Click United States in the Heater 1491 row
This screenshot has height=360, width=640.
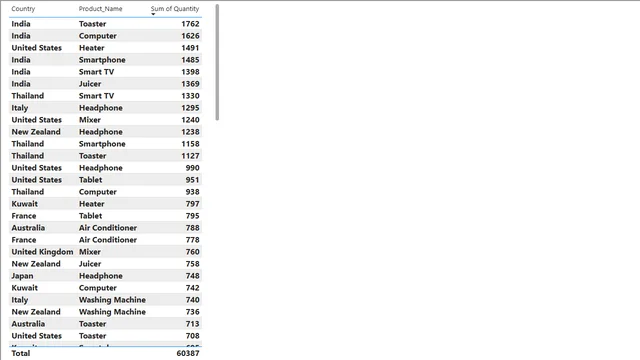[36, 48]
